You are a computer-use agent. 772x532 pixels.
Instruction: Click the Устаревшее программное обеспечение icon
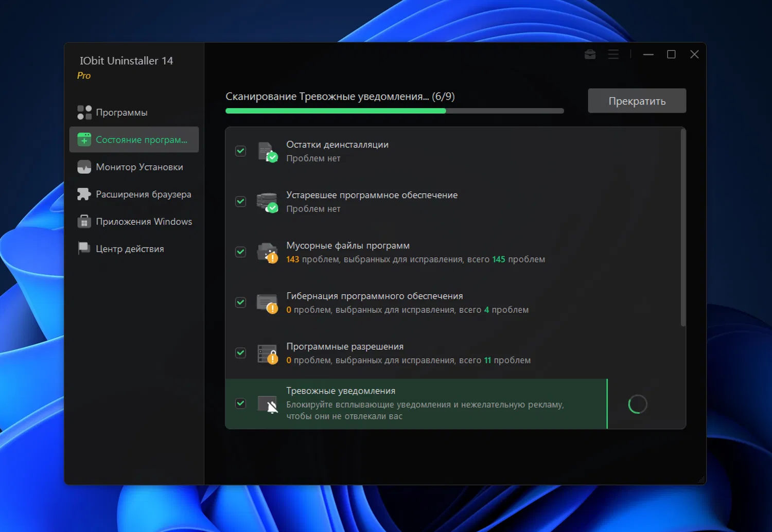pyautogui.click(x=268, y=202)
